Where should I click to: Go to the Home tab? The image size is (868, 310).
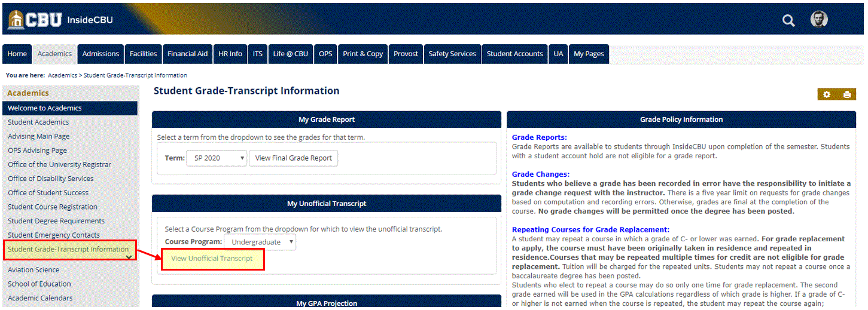coord(17,54)
